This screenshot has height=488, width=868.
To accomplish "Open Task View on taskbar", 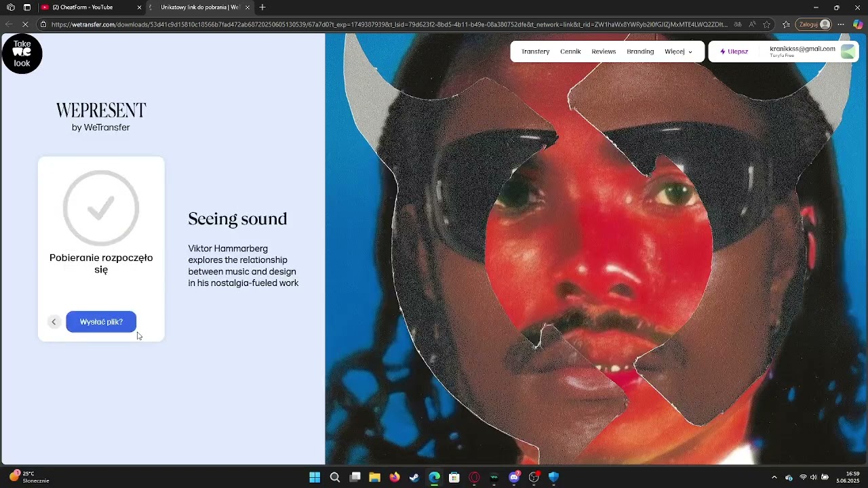I will point(355,477).
